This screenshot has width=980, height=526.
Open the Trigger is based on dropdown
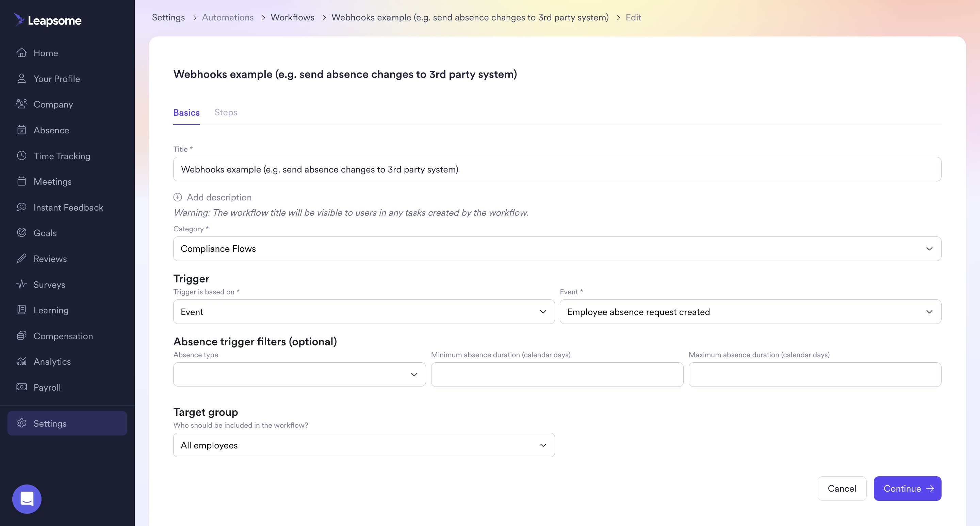pyautogui.click(x=364, y=312)
